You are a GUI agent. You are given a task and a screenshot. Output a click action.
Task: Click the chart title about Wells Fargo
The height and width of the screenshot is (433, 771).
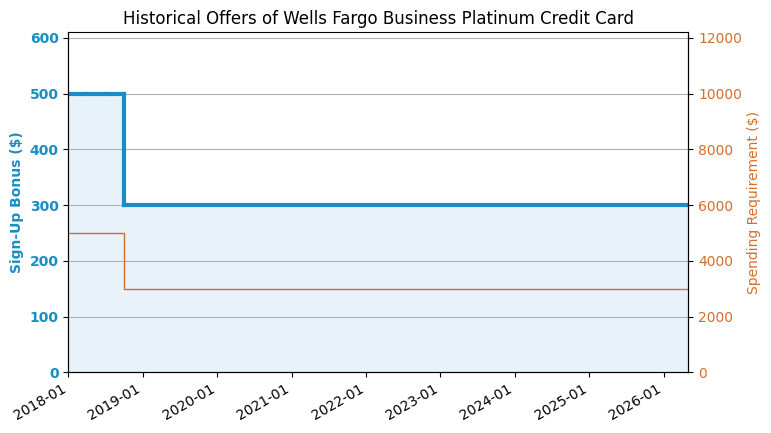pos(378,18)
